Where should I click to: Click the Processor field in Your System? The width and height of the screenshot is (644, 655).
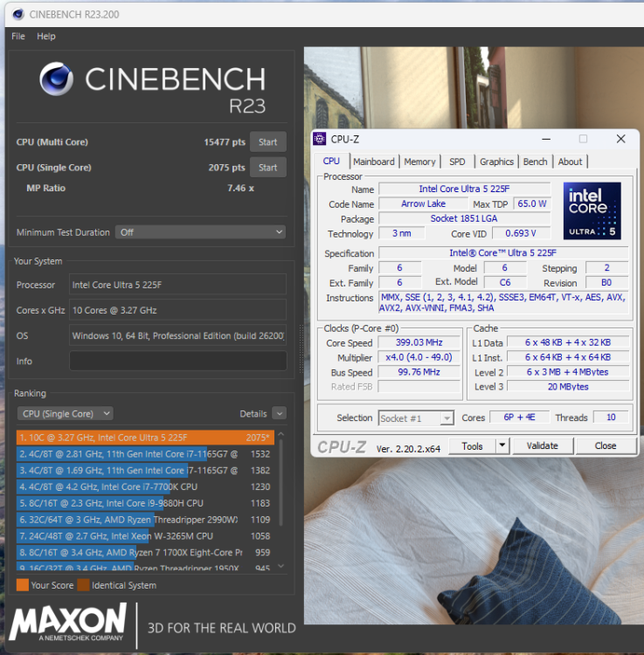[178, 285]
